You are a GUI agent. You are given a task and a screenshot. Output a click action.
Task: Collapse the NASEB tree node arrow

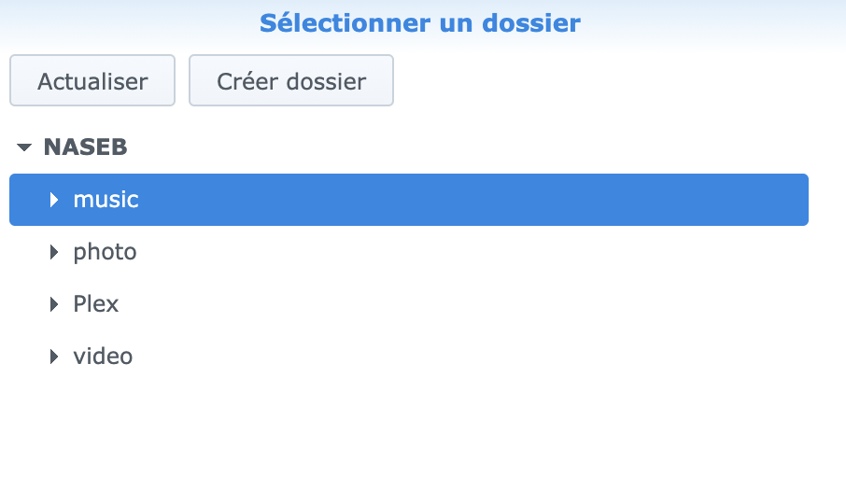[x=24, y=147]
